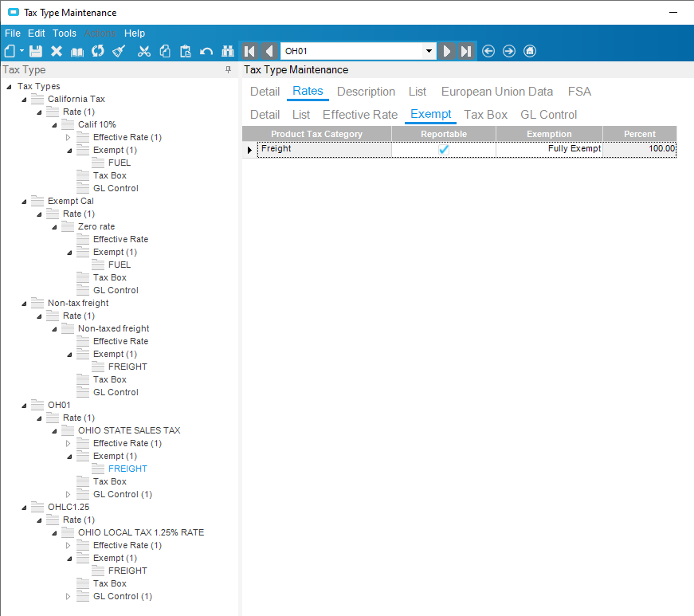Select the Calif 10% tree item

(97, 124)
